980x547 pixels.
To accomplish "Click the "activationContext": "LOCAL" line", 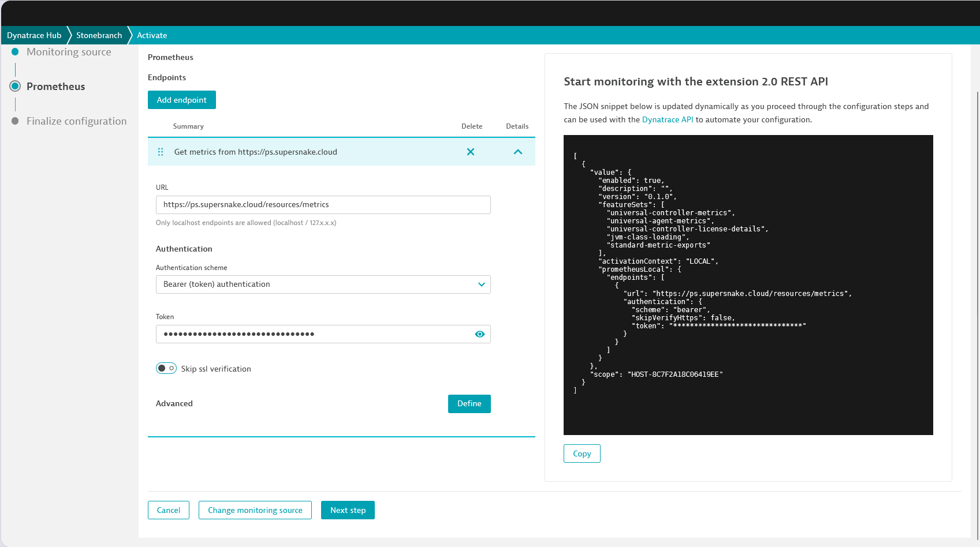I will pyautogui.click(x=658, y=261).
